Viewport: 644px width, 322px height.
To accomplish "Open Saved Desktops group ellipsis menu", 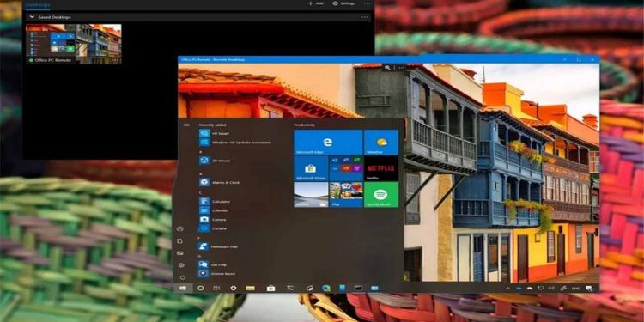I will point(364,17).
